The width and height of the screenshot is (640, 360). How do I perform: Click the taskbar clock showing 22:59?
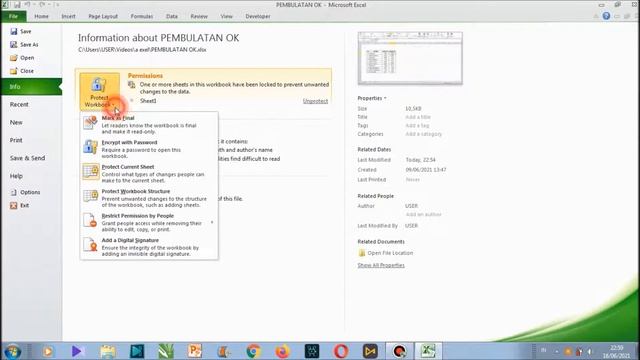[x=616, y=351]
